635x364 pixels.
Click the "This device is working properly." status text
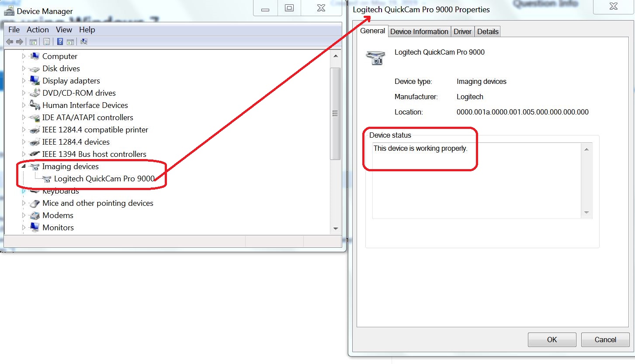pos(420,149)
